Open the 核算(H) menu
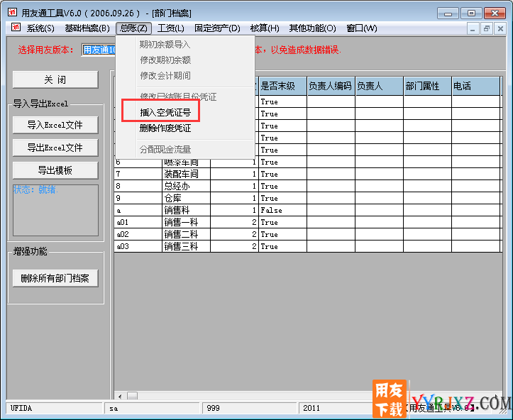The height and width of the screenshot is (420, 513). point(265,28)
